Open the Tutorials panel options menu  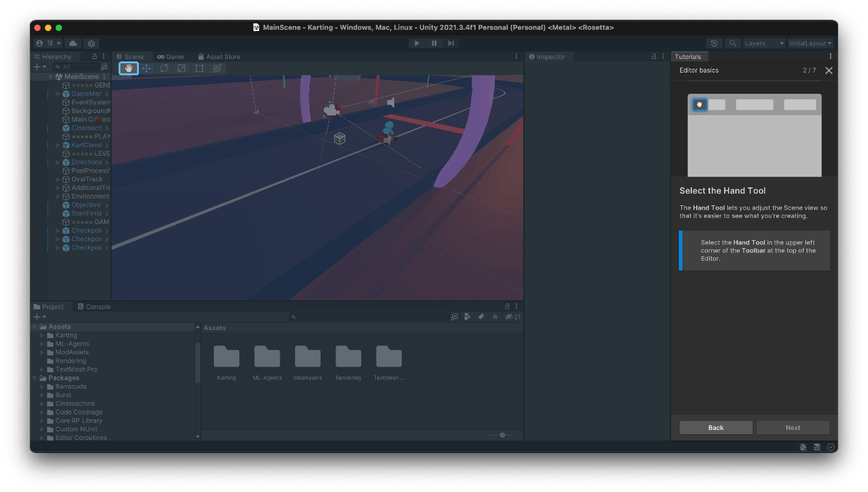831,56
